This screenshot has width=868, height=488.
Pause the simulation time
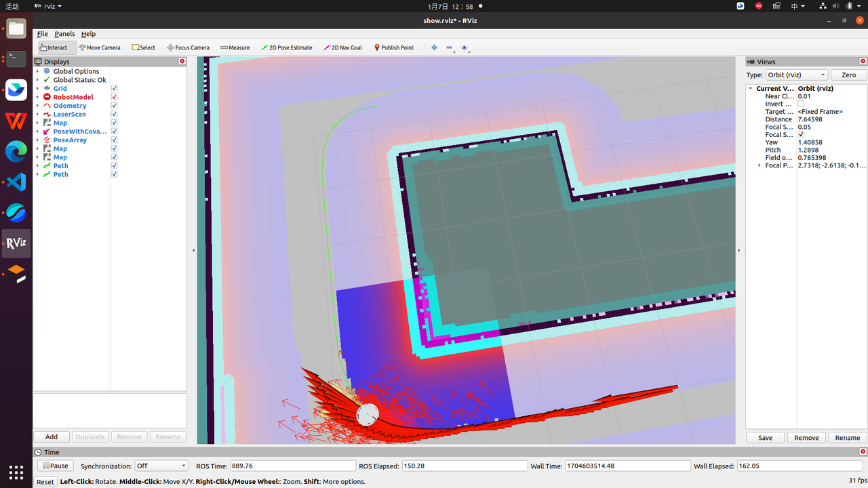coord(55,466)
